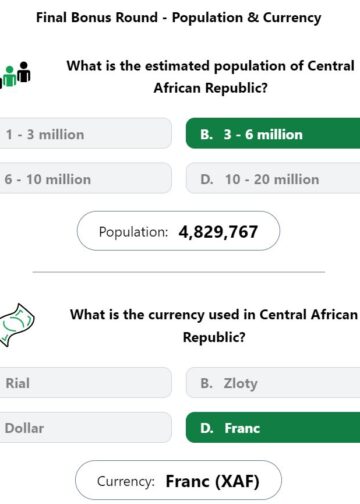Pick the highlighted D. Franc answer
Screen dimensions: 360x504
coord(273,428)
